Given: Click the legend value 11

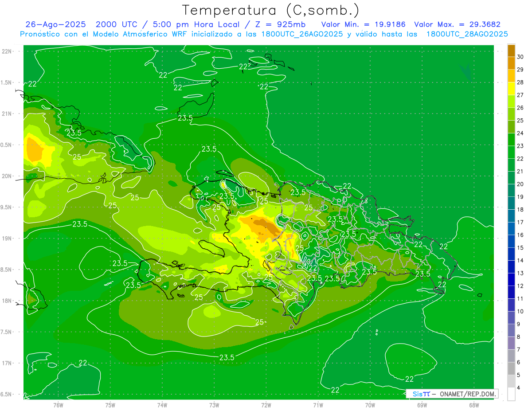Looking at the screenshot, I should [x=520, y=298].
